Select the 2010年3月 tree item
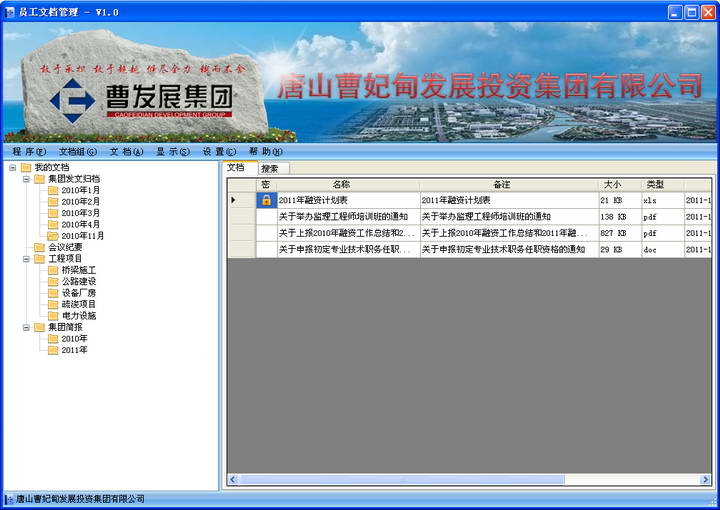720x510 pixels. (80, 213)
